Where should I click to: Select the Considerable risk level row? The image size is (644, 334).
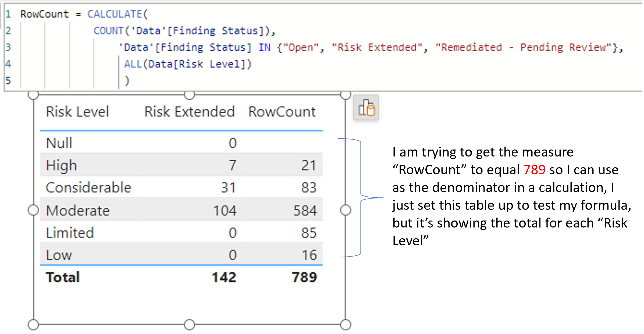tap(181, 187)
